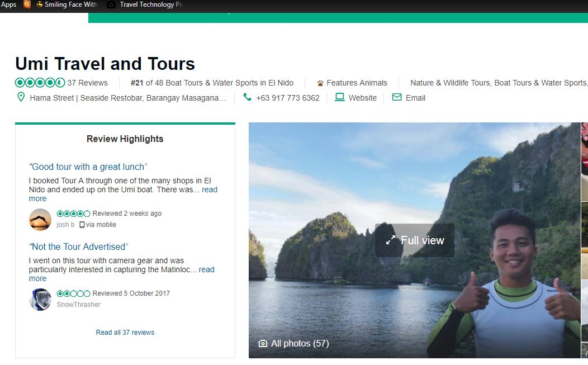Click the green phone icon

[x=247, y=97]
